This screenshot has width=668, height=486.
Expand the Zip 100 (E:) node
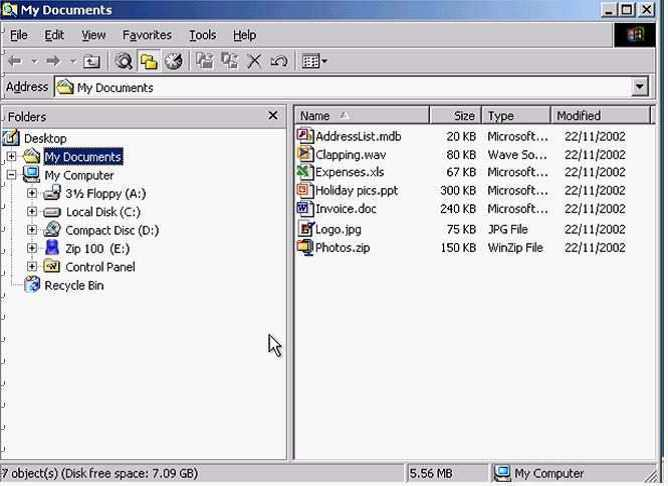(32, 249)
